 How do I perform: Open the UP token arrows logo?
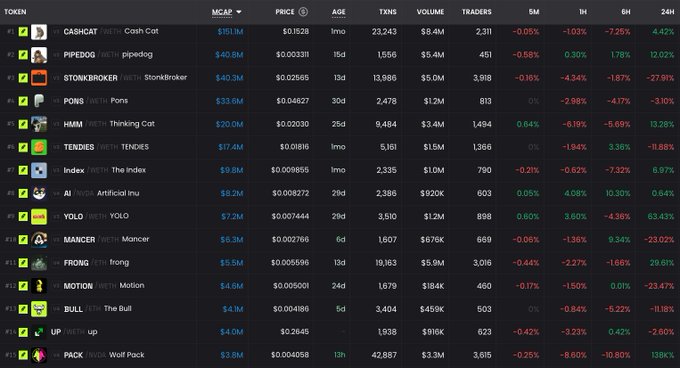(x=39, y=332)
